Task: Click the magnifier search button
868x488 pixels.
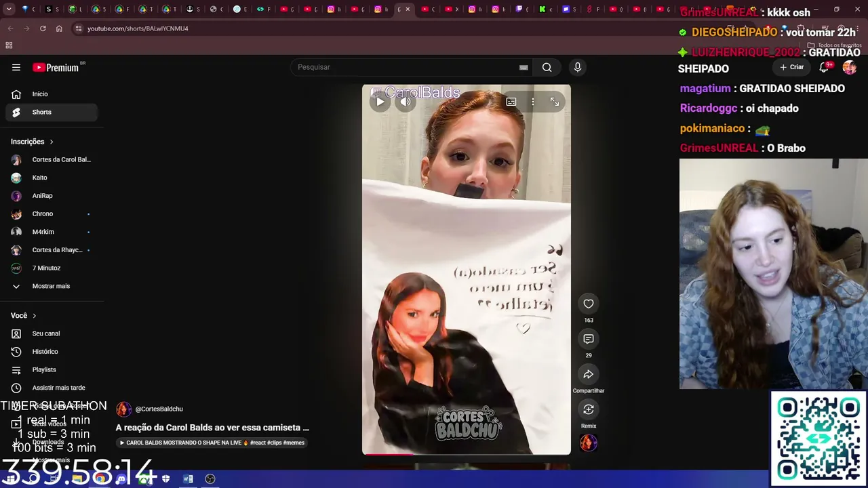Action: click(547, 67)
